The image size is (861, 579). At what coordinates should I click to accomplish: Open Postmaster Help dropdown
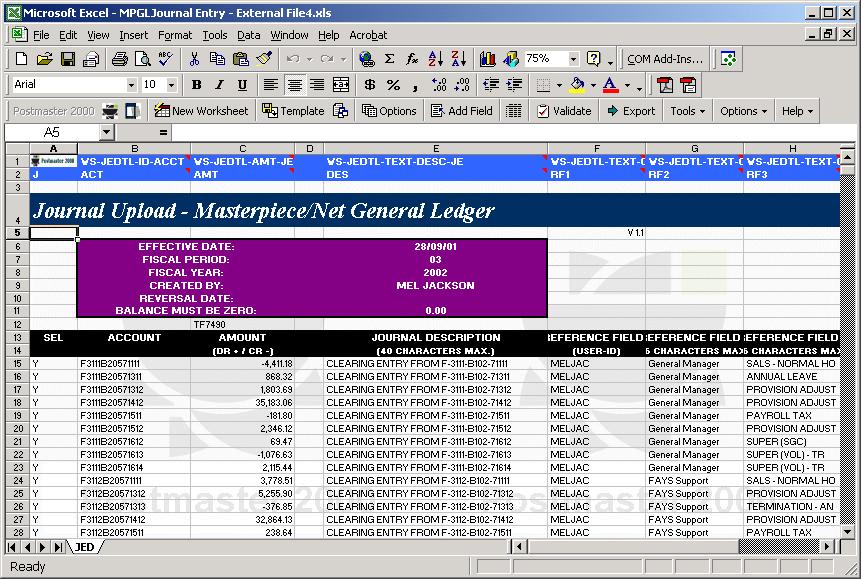(797, 111)
